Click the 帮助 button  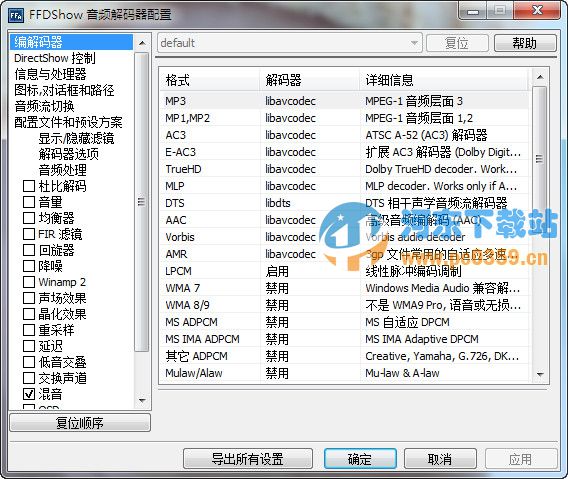pos(525,43)
